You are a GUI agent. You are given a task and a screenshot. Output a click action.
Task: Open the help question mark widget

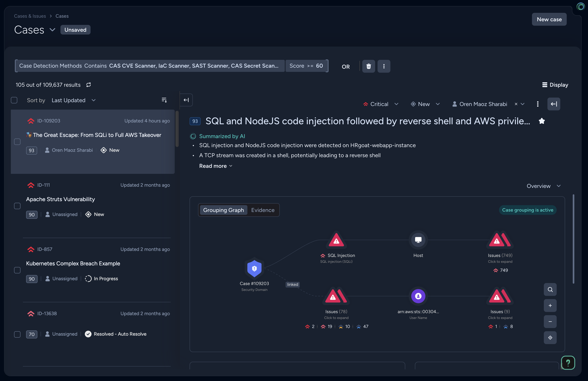click(568, 363)
